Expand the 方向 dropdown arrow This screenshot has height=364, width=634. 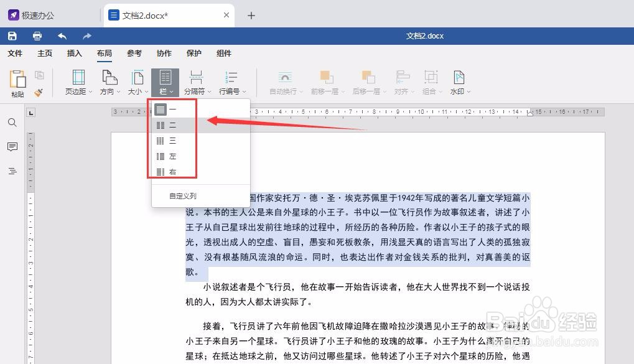(118, 92)
